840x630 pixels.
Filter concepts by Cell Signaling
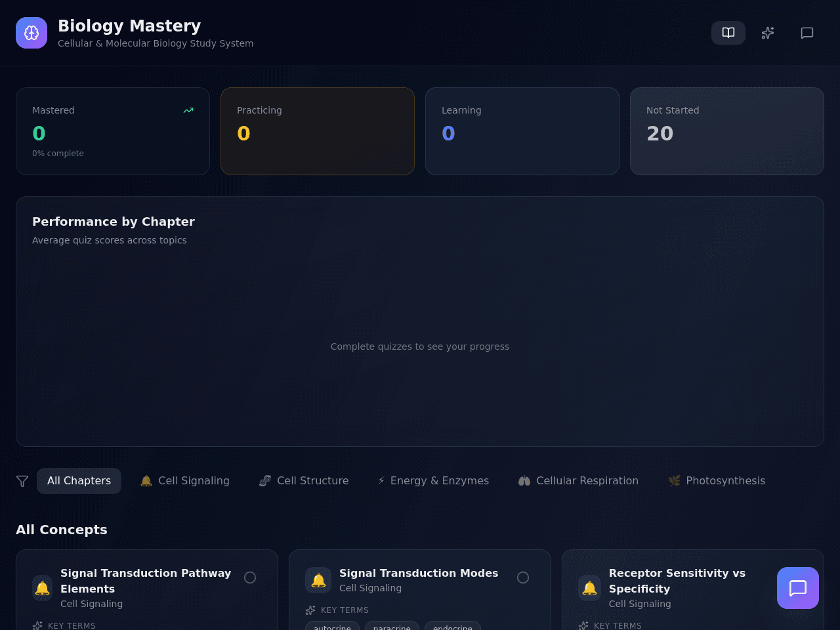185,481
